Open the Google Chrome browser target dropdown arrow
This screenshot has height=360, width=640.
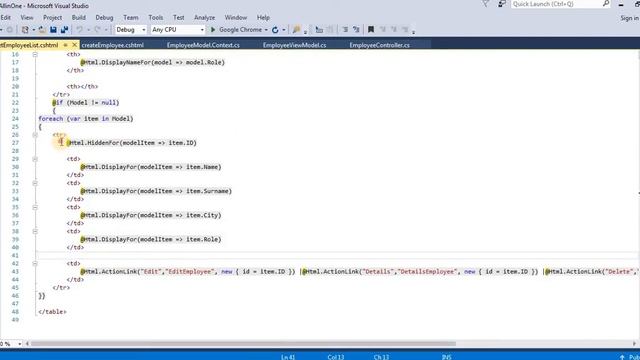pos(266,30)
